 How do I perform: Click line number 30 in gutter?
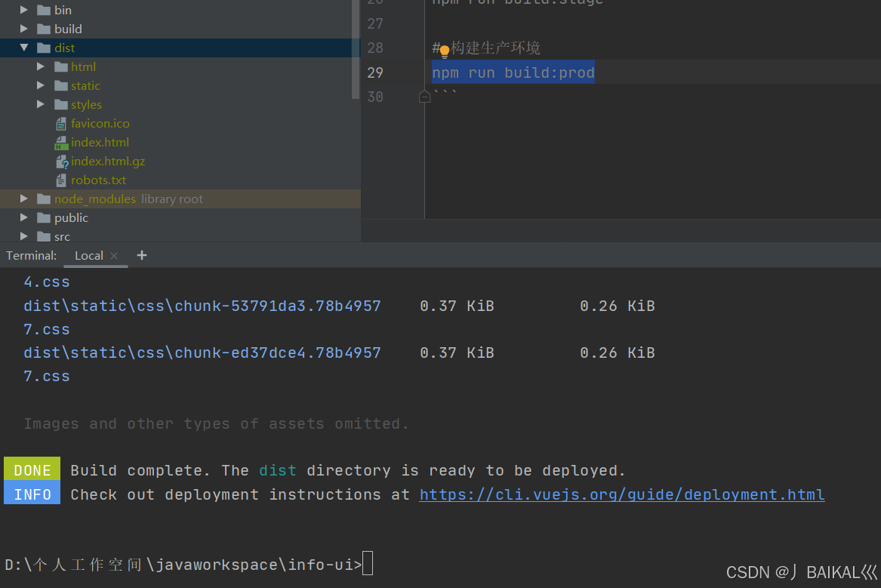click(x=375, y=97)
